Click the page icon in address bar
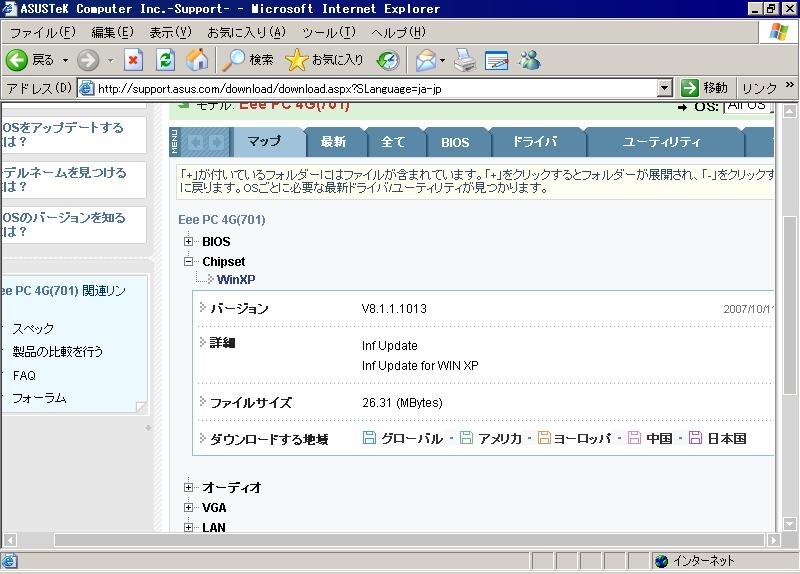 tap(87, 88)
